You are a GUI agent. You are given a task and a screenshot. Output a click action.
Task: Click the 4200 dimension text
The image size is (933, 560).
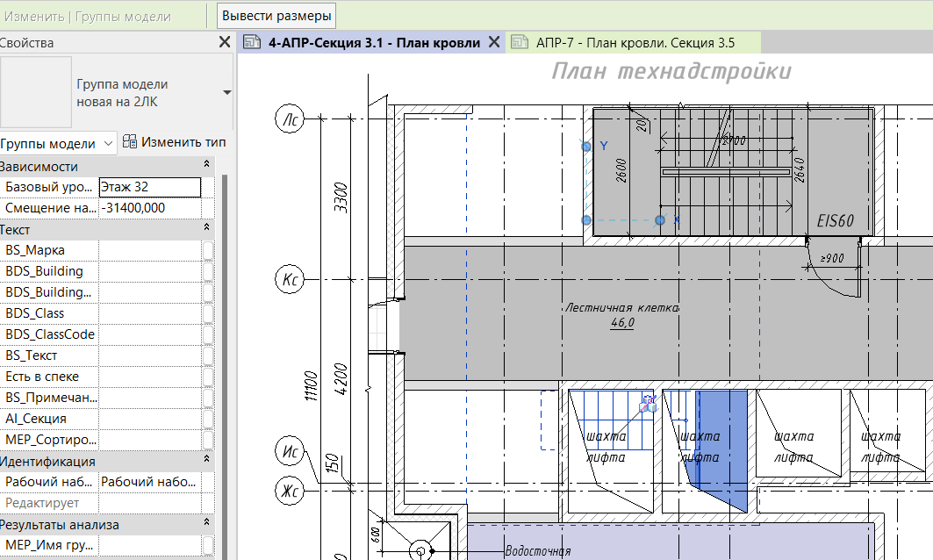341,379
